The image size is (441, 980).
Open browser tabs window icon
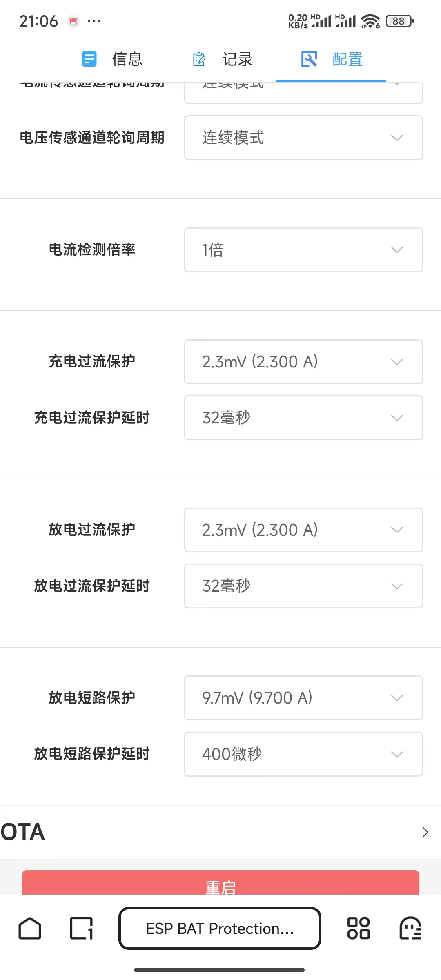pyautogui.click(x=82, y=928)
